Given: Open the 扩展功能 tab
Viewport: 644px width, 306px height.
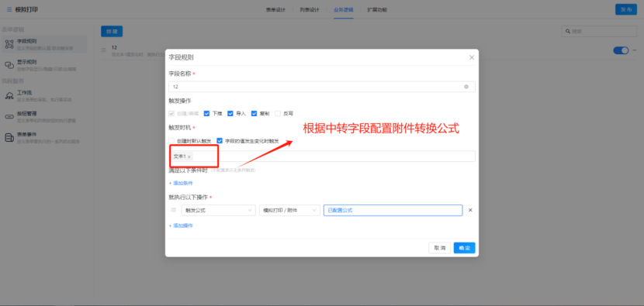Looking at the screenshot, I should point(376,9).
